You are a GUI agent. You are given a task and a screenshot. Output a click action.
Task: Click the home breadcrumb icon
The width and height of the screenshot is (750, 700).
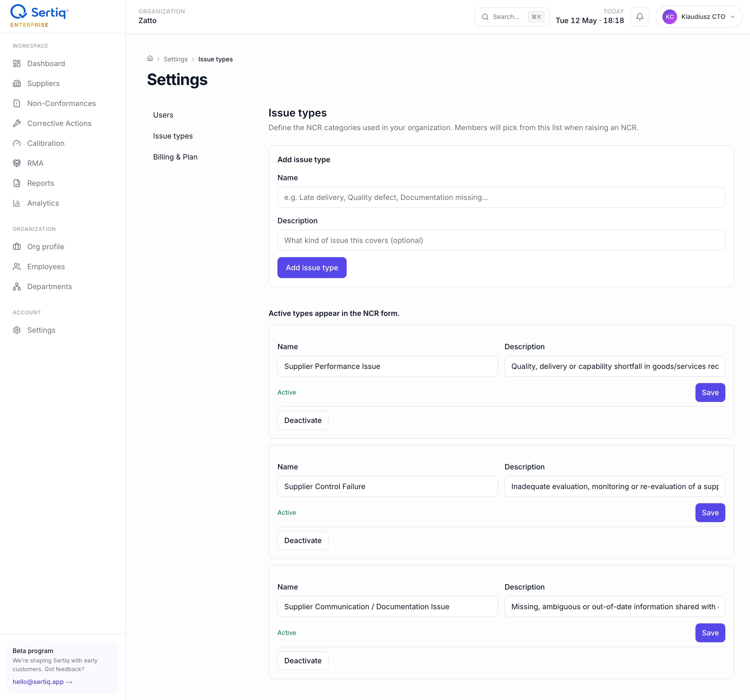[x=150, y=59]
